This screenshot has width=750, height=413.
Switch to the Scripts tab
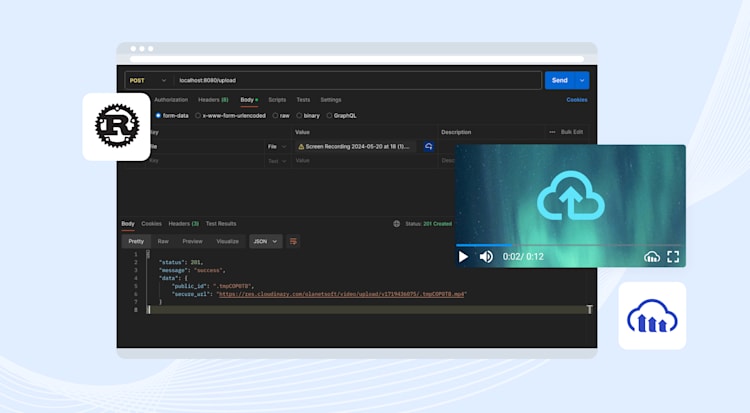tap(277, 100)
